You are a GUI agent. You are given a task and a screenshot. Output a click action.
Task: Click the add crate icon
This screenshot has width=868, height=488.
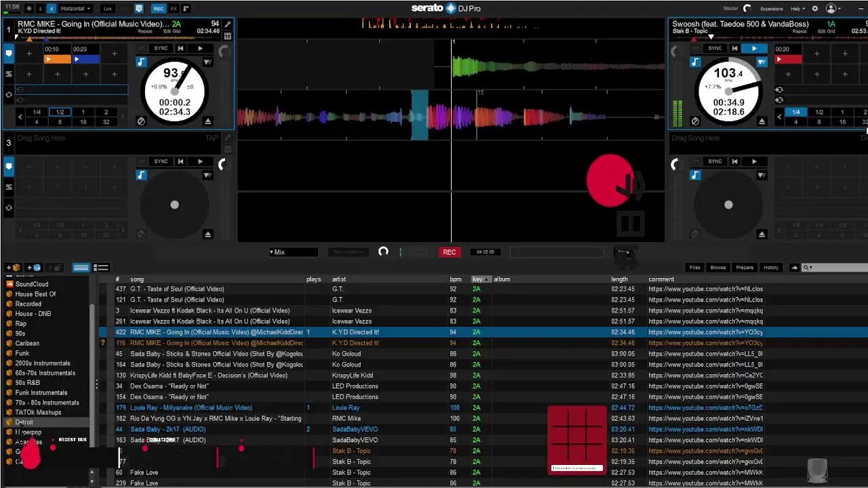pyautogui.click(x=13, y=268)
